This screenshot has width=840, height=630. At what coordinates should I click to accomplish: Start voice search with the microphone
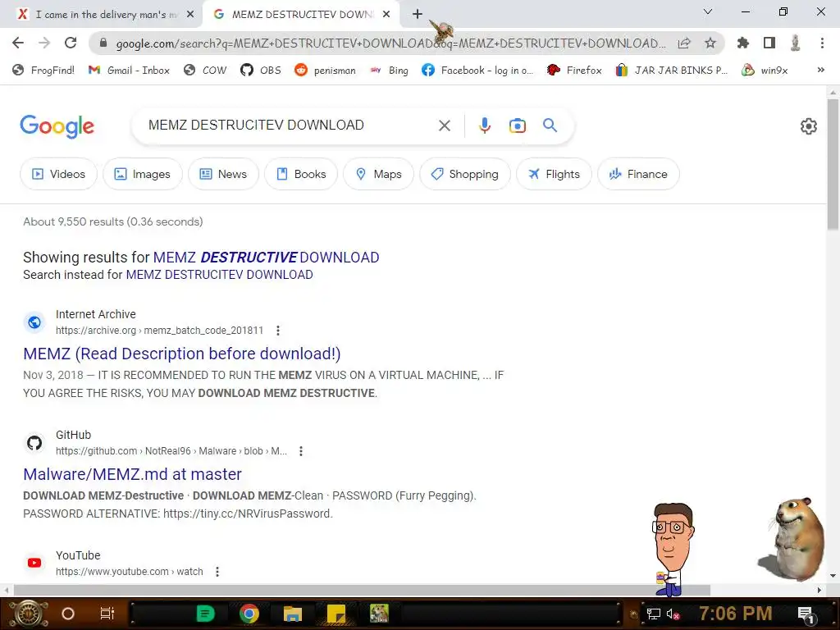tap(484, 126)
